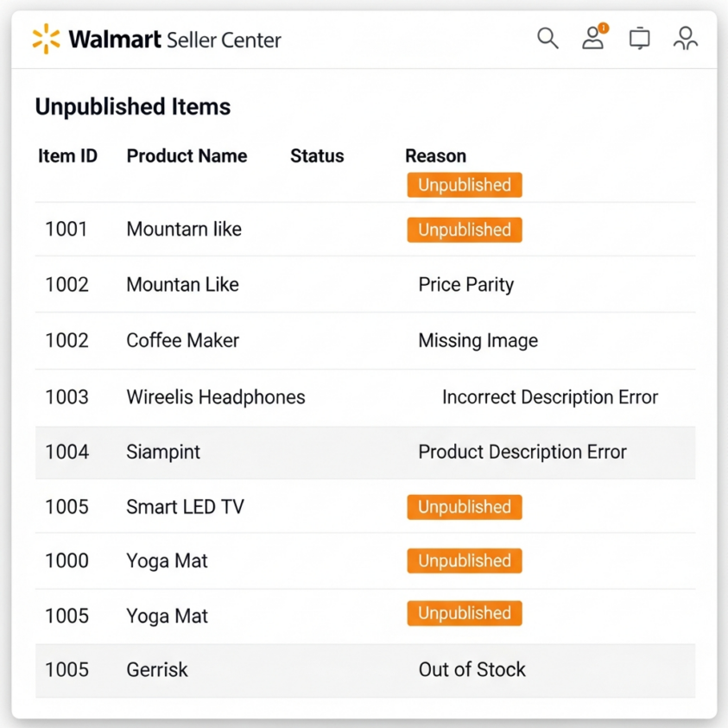The width and height of the screenshot is (728, 728).
Task: Select the Mountan Like product name
Action: coord(182,285)
